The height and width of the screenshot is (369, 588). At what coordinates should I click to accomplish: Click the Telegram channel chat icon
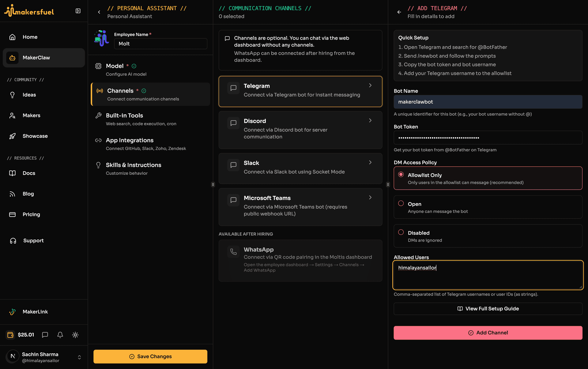pos(233,88)
